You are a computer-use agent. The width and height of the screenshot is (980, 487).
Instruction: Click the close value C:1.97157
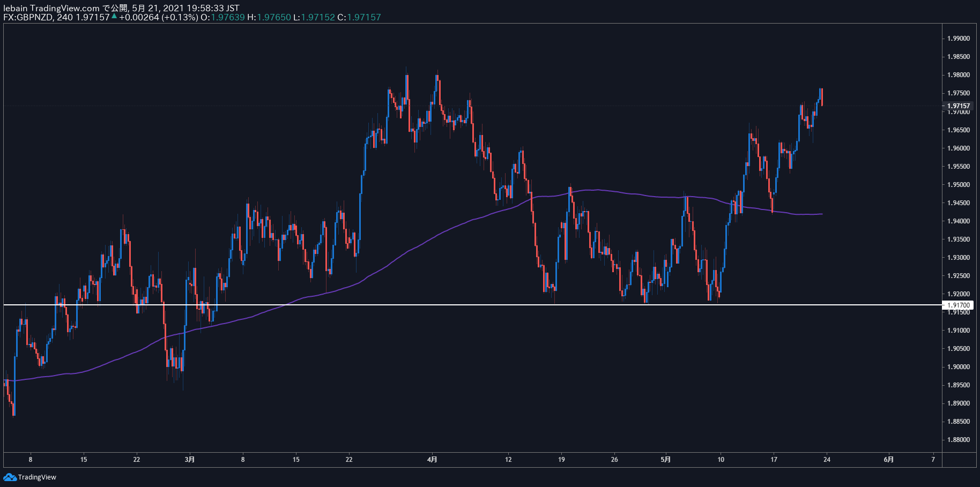point(359,17)
